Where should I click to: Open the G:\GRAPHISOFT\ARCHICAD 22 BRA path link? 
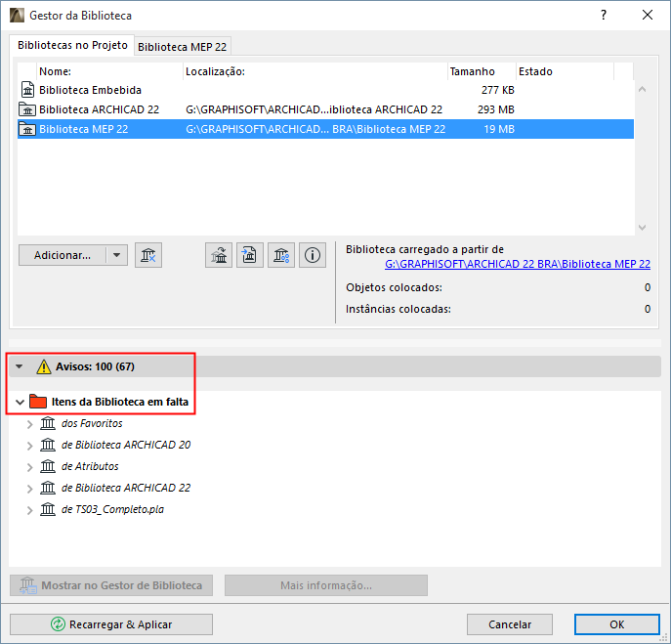pyautogui.click(x=518, y=264)
